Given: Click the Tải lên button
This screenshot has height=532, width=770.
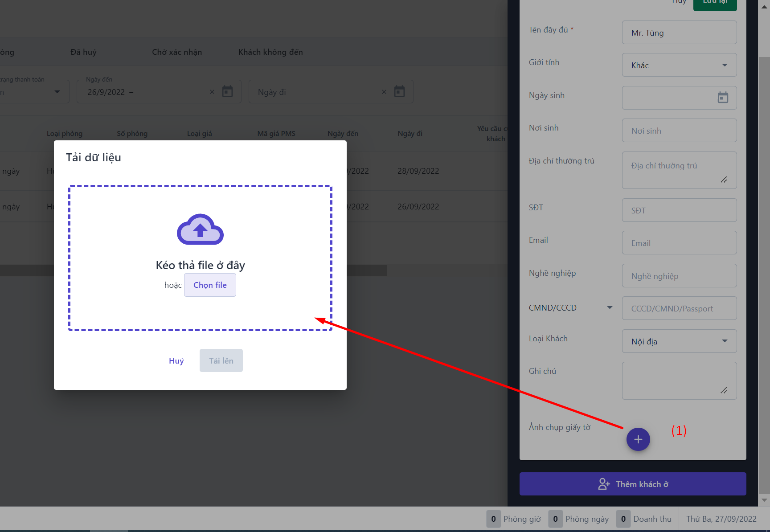Looking at the screenshot, I should click(x=221, y=361).
